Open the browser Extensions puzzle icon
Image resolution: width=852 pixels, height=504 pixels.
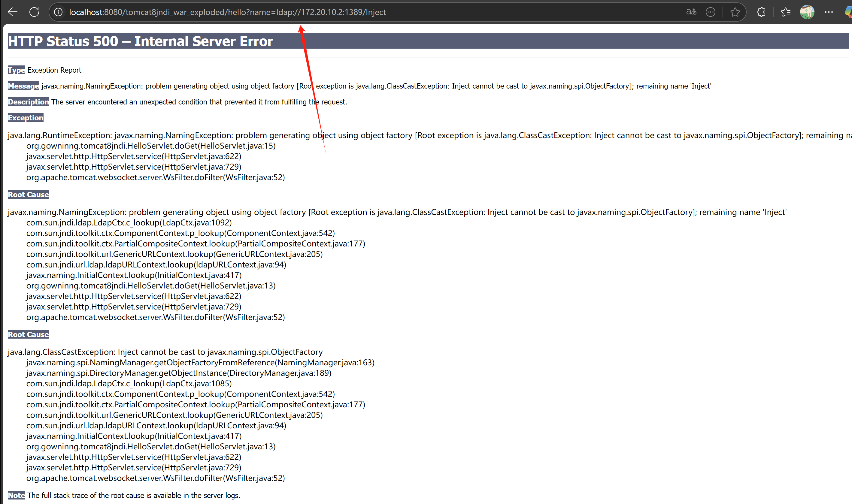coord(761,12)
